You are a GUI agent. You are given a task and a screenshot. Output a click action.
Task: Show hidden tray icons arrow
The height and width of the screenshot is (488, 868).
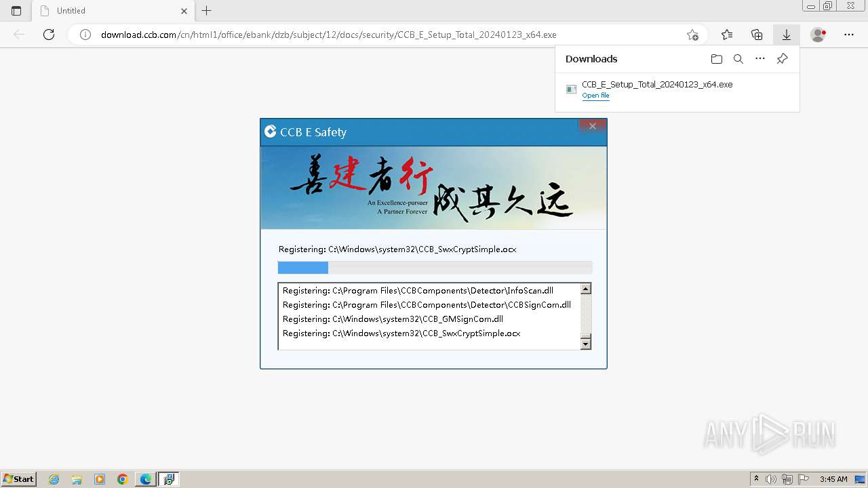coord(757,479)
